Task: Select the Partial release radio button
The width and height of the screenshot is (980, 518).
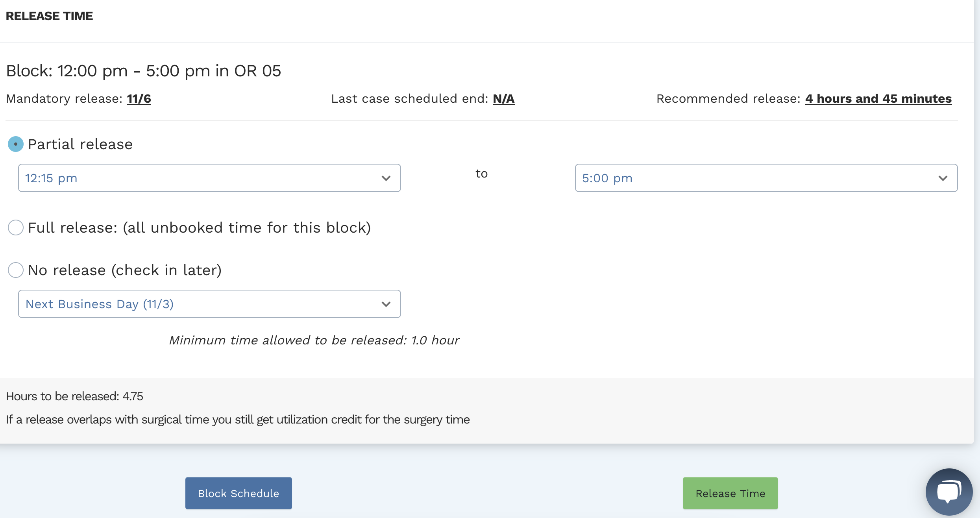Action: tap(16, 144)
